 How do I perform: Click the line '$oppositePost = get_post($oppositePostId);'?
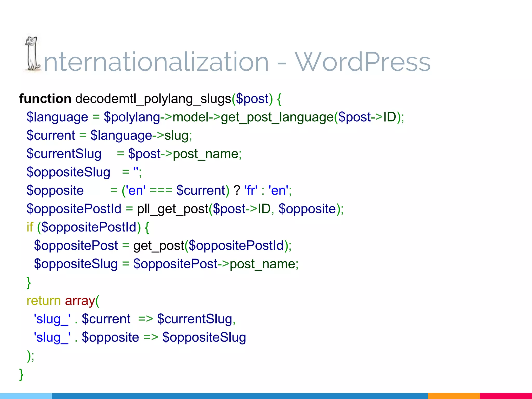163,246
